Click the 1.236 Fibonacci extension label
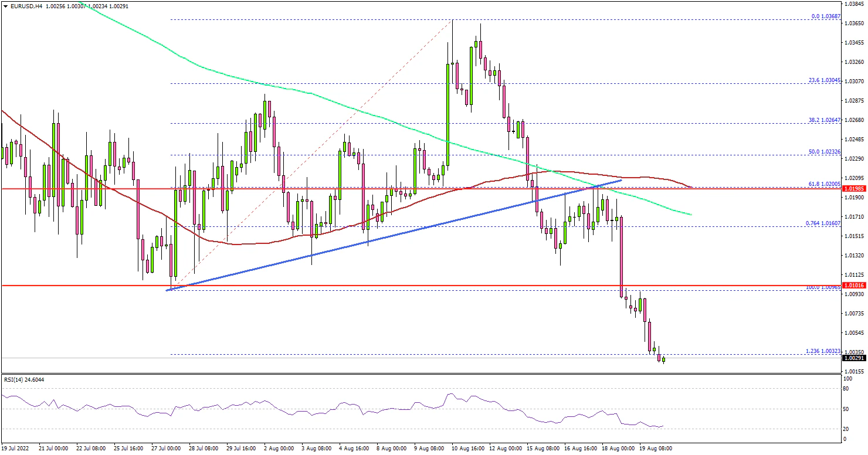 pyautogui.click(x=822, y=351)
